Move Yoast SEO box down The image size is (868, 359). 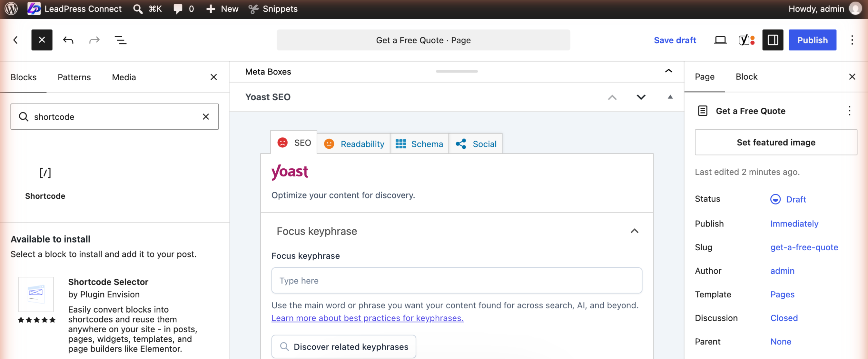click(641, 97)
